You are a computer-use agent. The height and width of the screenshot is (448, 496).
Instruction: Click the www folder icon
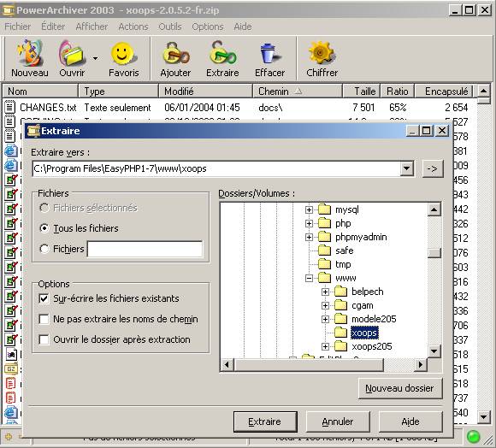324,278
